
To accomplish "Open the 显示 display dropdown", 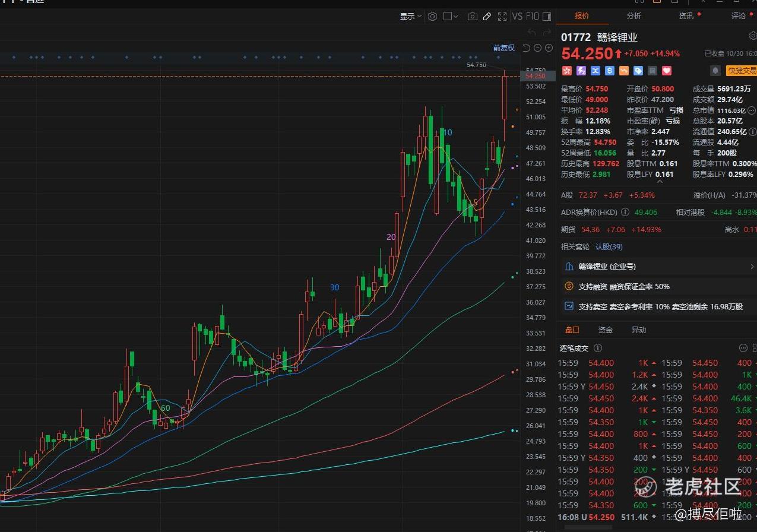I will pos(410,17).
